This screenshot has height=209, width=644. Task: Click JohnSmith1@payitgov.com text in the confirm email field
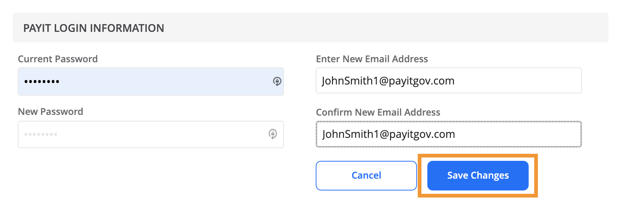click(x=389, y=134)
